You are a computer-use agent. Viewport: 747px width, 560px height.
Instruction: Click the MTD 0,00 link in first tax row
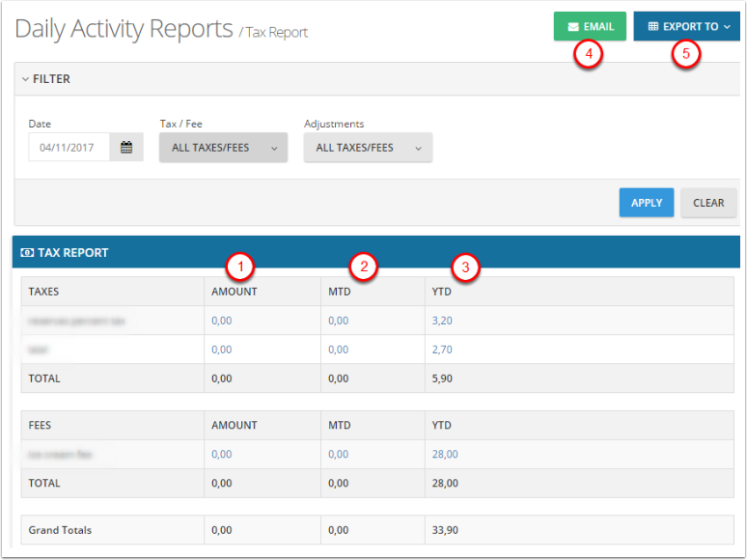pos(338,321)
